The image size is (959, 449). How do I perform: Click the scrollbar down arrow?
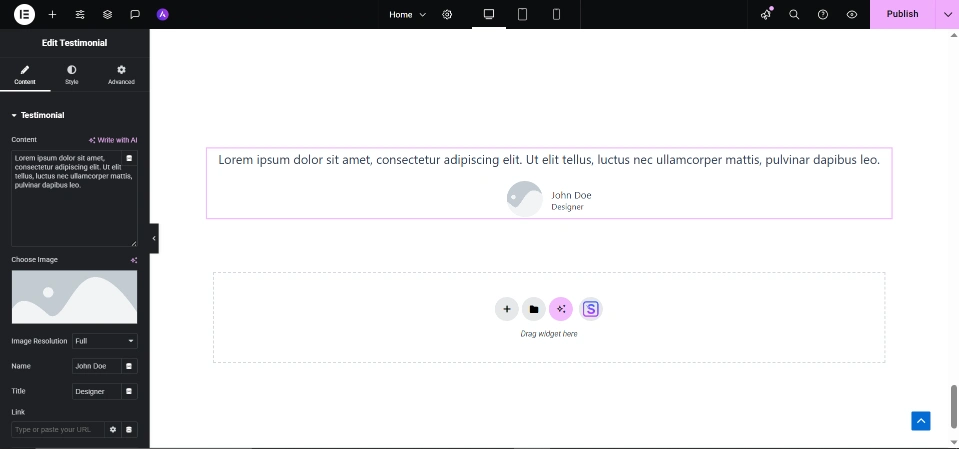click(x=953, y=442)
